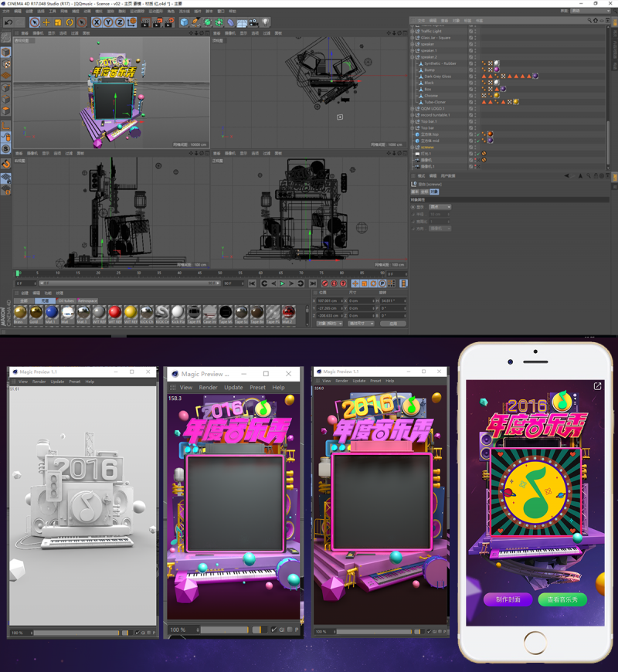618x672 pixels.
Task: Click the green 查看音乐秀 button on phone
Action: (x=562, y=599)
